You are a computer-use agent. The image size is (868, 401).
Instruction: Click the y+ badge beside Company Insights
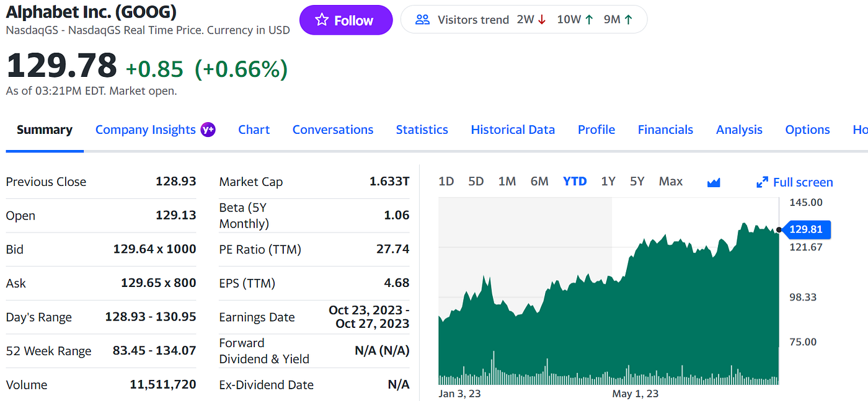209,130
